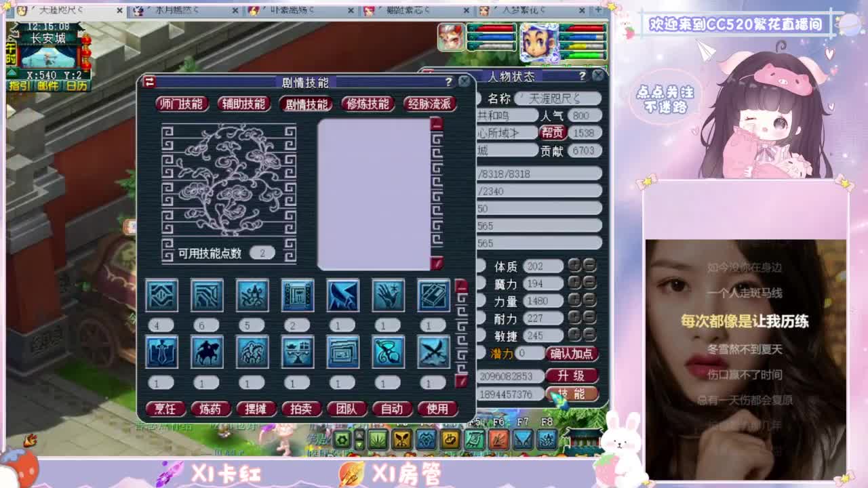868x488 pixels.
Task: Select the diamond-pattern skill icon with level 4
Action: [x=161, y=296]
